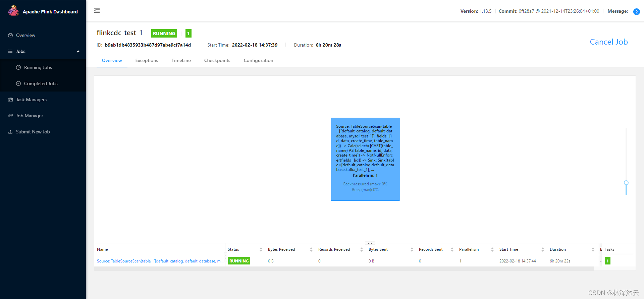Click the Running Jobs play-circle icon
Image resolution: width=644 pixels, height=299 pixels.
click(18, 67)
